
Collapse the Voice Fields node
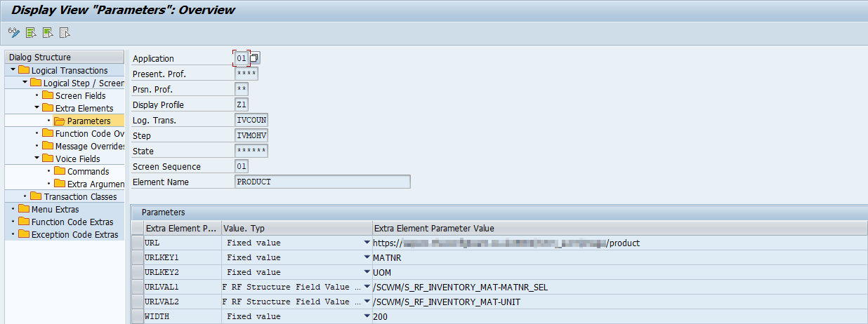(x=37, y=159)
